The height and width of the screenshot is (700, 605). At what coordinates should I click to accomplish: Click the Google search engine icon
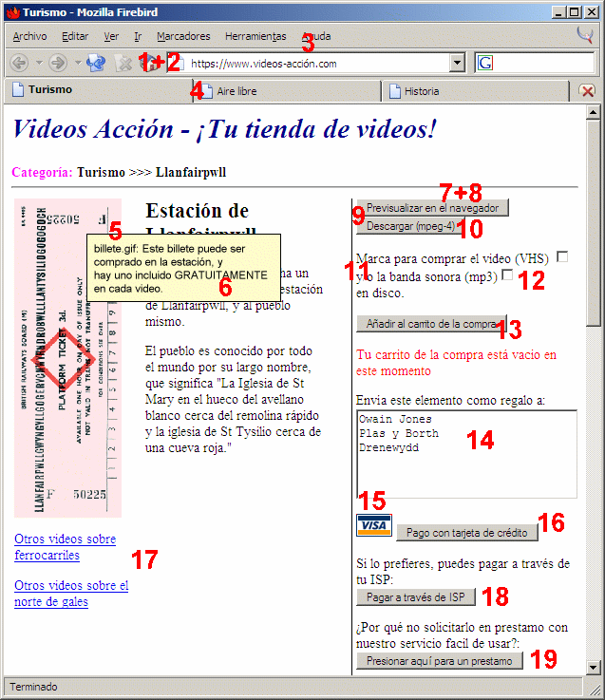[485, 63]
